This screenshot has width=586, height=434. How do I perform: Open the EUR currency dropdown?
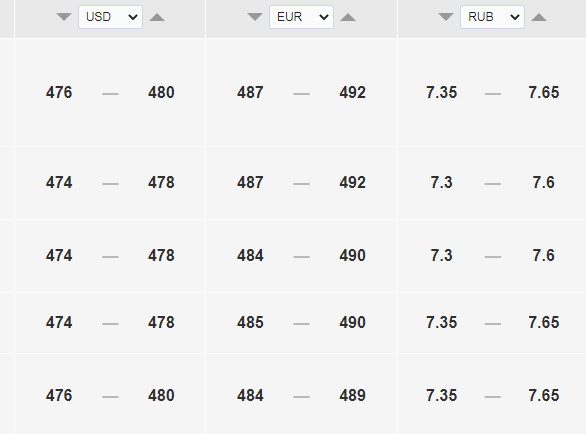[x=301, y=17]
